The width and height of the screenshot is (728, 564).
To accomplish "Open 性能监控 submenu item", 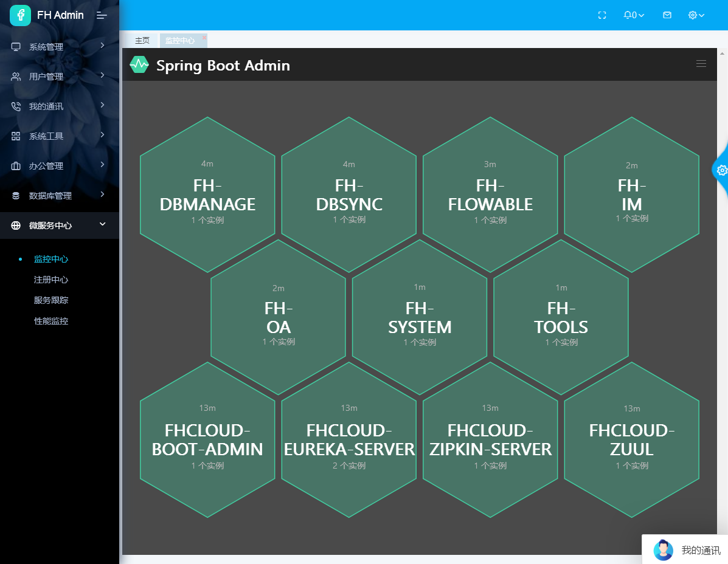I will [51, 321].
